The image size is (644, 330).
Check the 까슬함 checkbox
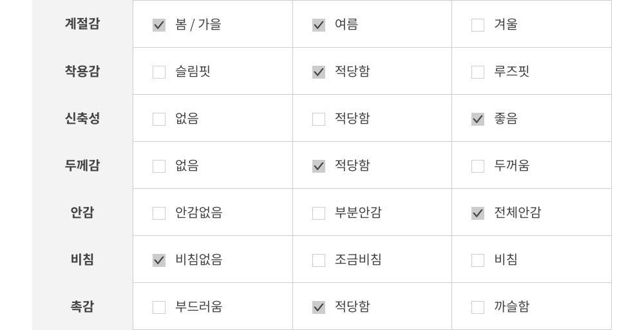coord(478,307)
